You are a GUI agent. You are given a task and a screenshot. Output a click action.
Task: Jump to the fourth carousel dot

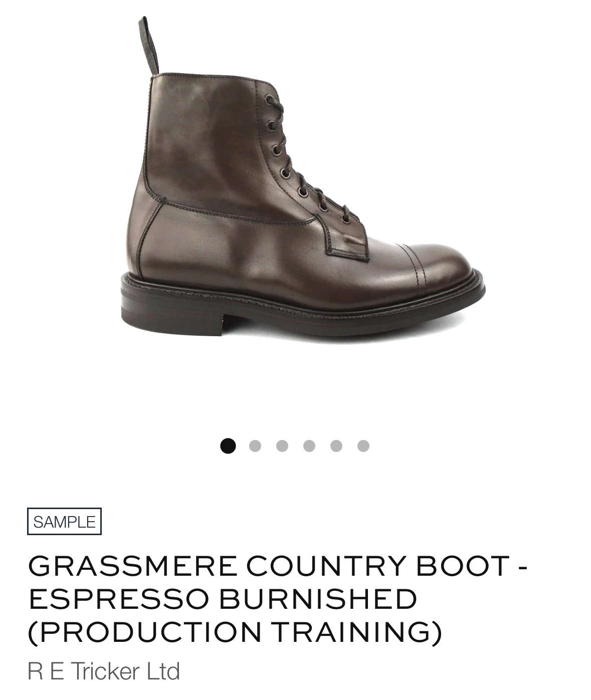click(309, 446)
